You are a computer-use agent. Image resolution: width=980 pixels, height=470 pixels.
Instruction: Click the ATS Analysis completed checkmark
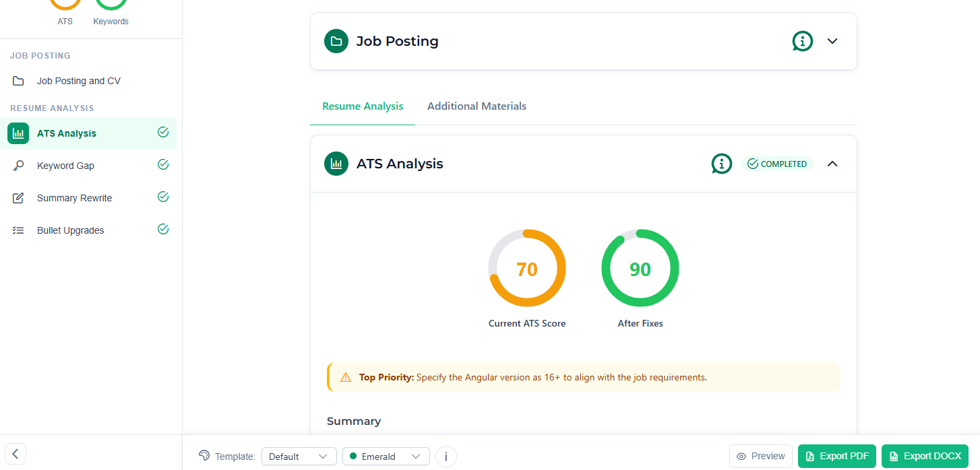162,132
